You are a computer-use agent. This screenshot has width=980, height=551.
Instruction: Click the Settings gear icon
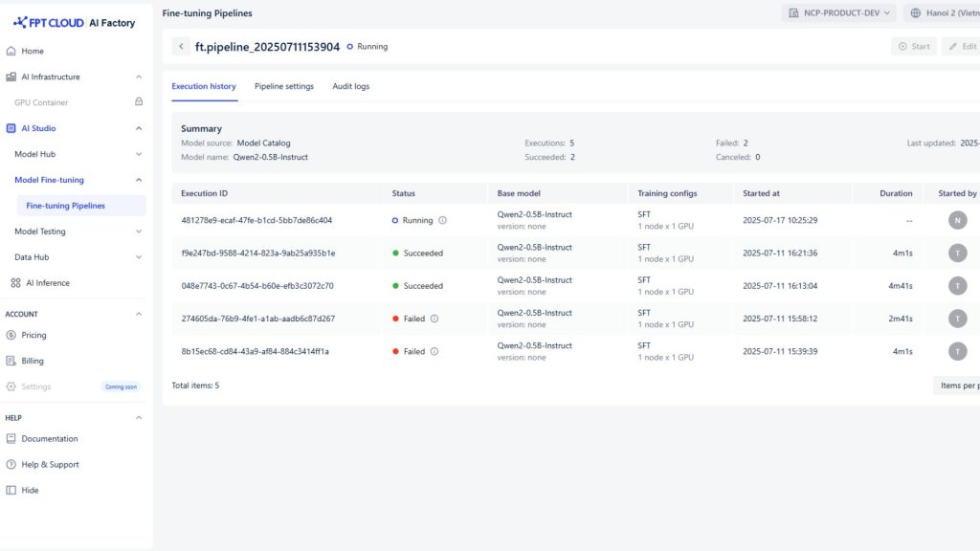pyautogui.click(x=11, y=386)
